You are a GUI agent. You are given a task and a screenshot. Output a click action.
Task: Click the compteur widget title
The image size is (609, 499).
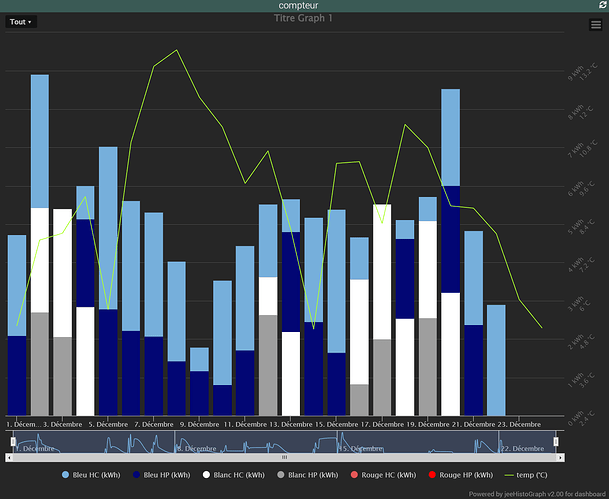pos(298,5)
